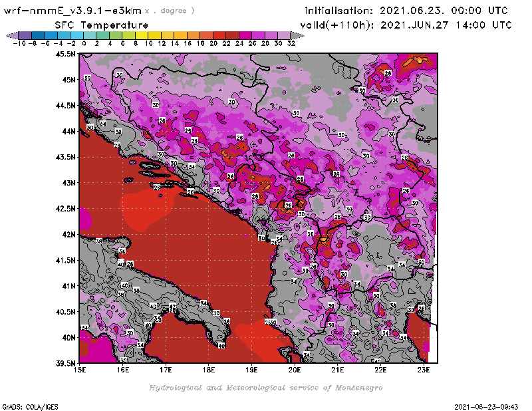Pick the red legend swatch between 20 and 22
This screenshot has width=532, height=411.
(219, 35)
